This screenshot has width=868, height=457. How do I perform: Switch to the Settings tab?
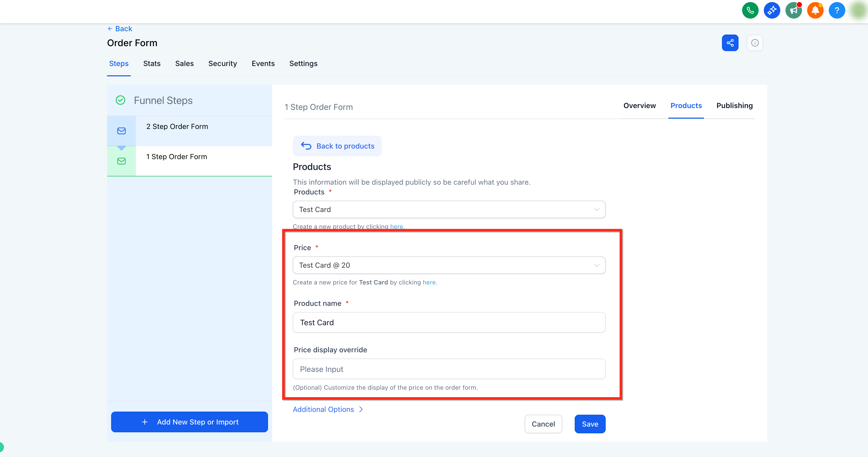point(303,64)
